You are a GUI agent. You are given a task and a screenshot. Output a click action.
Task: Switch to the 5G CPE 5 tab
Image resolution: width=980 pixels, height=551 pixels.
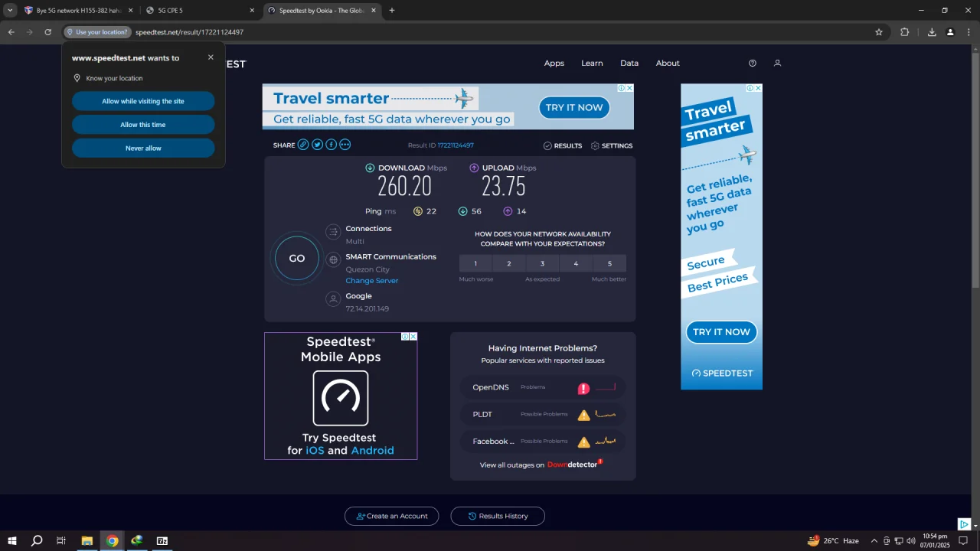(x=201, y=11)
